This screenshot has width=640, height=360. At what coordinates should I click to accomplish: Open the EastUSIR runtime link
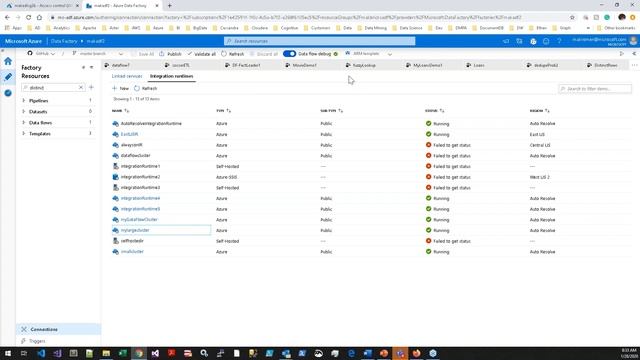pyautogui.click(x=129, y=134)
